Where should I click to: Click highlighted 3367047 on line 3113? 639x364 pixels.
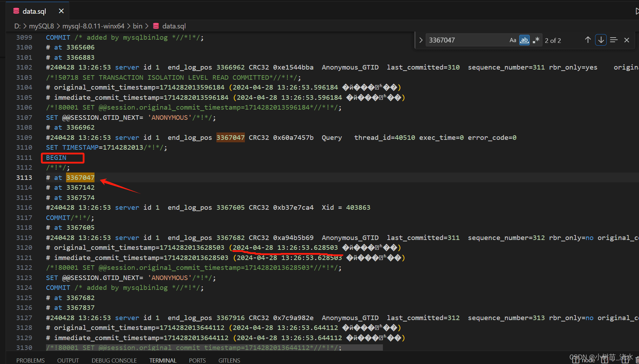click(80, 177)
